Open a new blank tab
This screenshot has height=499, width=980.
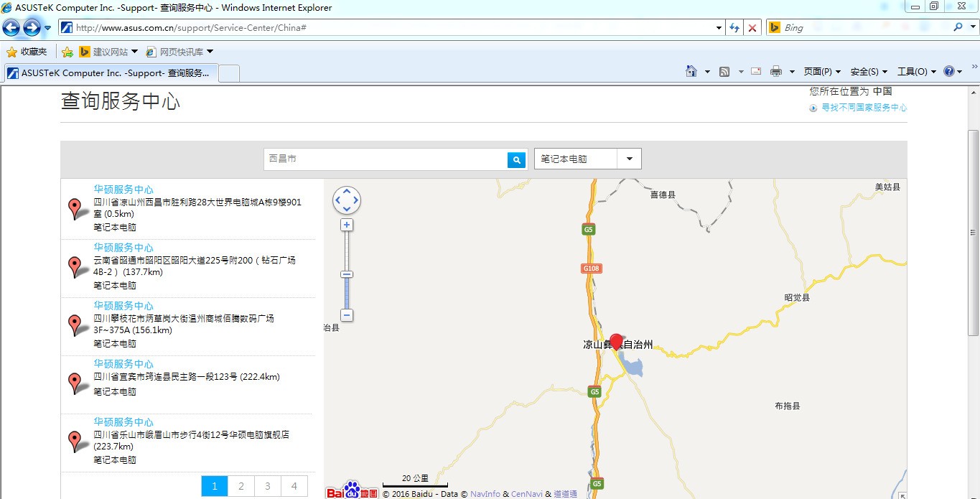tap(228, 73)
